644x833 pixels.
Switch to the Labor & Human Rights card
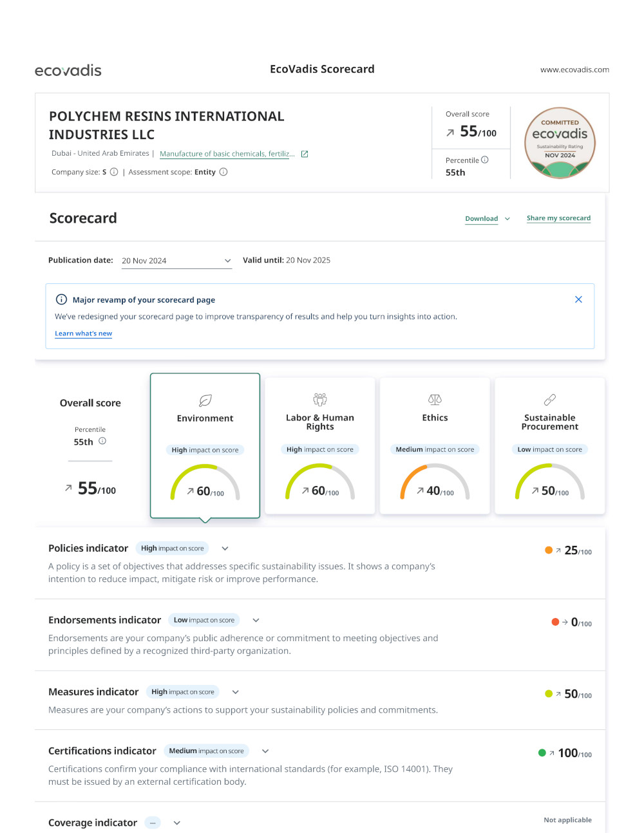(x=320, y=445)
